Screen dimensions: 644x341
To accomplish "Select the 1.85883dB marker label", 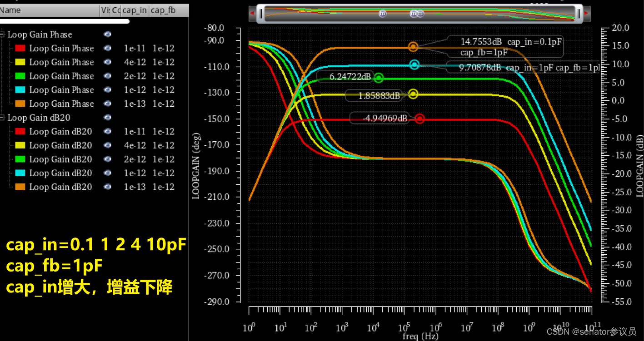I will pos(374,95).
